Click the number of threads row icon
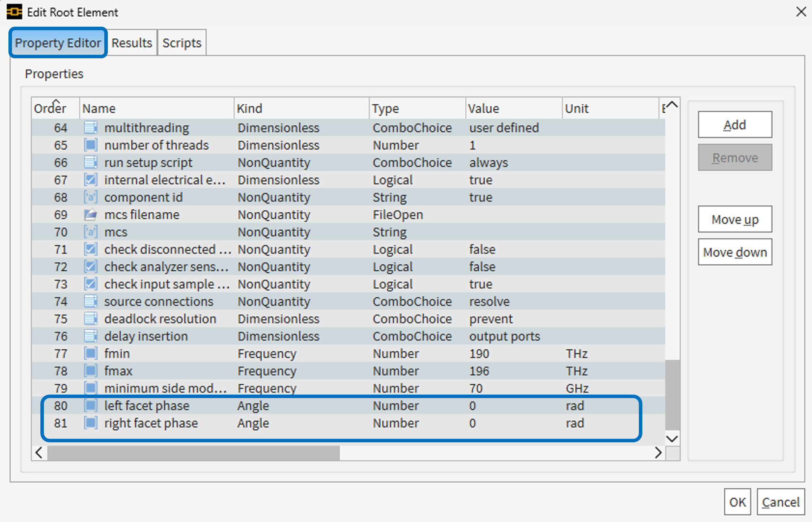This screenshot has width=812, height=522. pos(91,145)
